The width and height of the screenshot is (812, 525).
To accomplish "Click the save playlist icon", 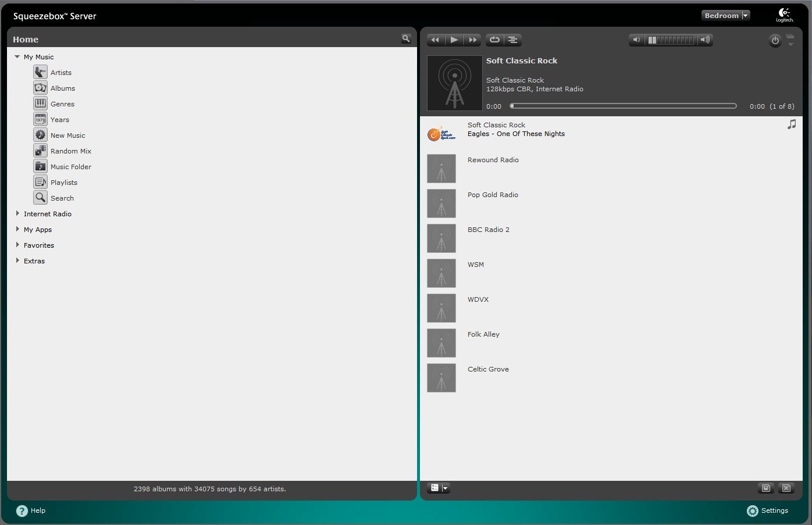I will [x=766, y=488].
